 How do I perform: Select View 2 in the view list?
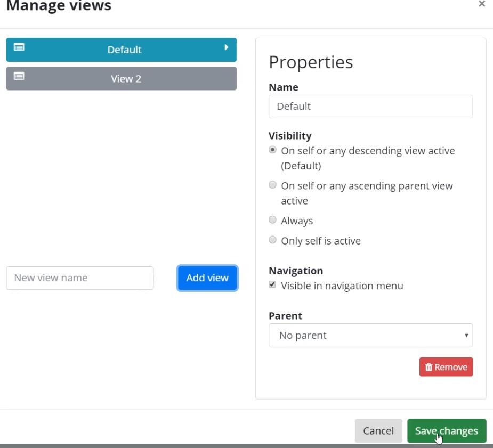pyautogui.click(x=125, y=78)
